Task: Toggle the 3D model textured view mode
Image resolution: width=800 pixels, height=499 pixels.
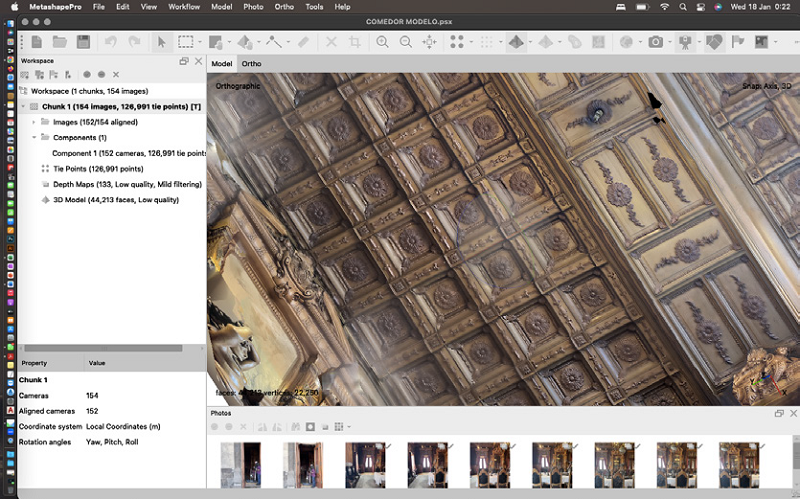Action: point(516,42)
